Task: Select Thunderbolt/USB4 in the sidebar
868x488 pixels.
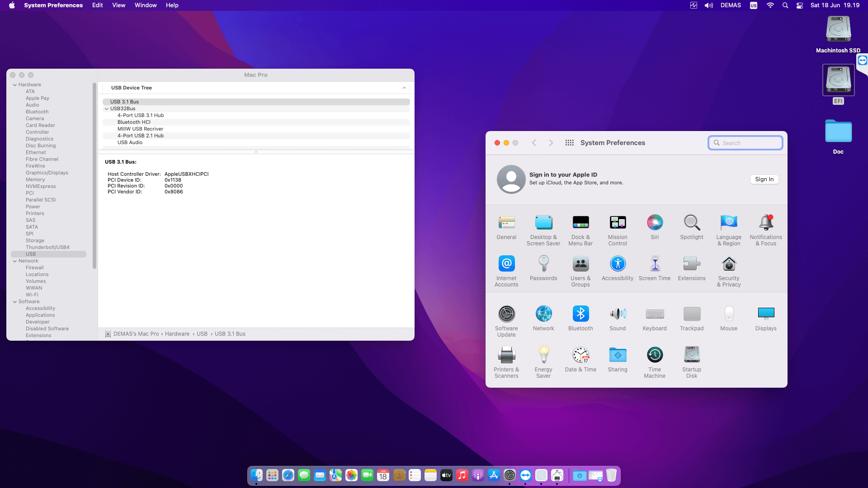Action: click(x=47, y=248)
